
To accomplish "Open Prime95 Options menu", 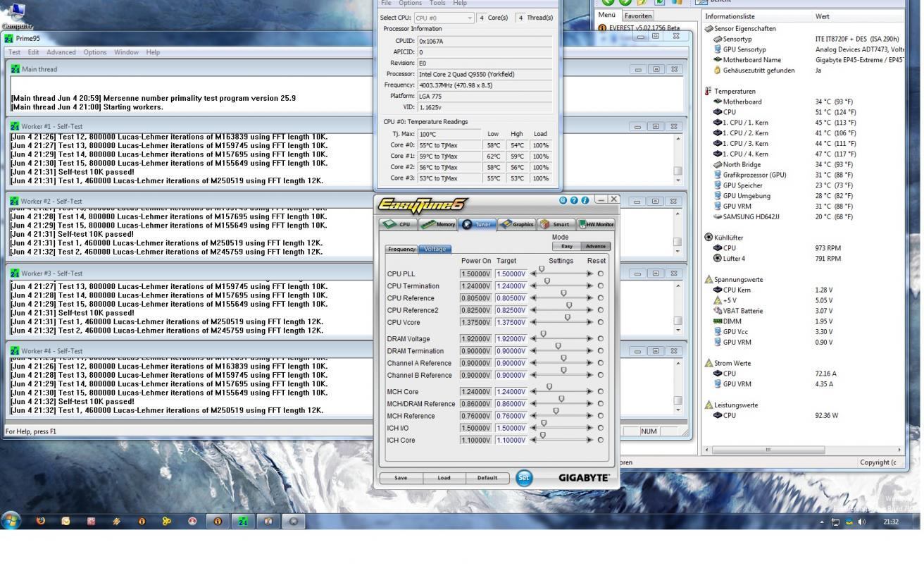I will click(95, 52).
